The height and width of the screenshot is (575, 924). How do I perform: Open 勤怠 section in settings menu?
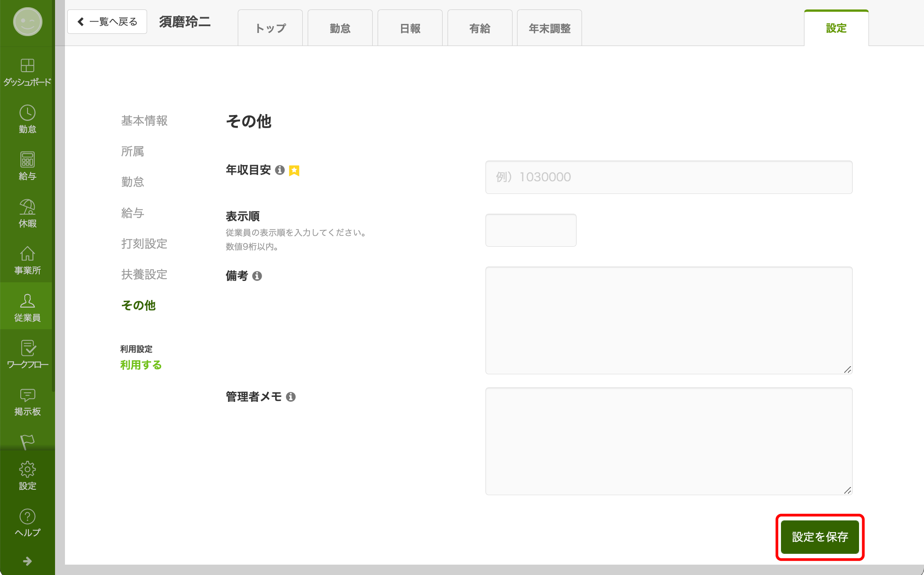point(133,182)
